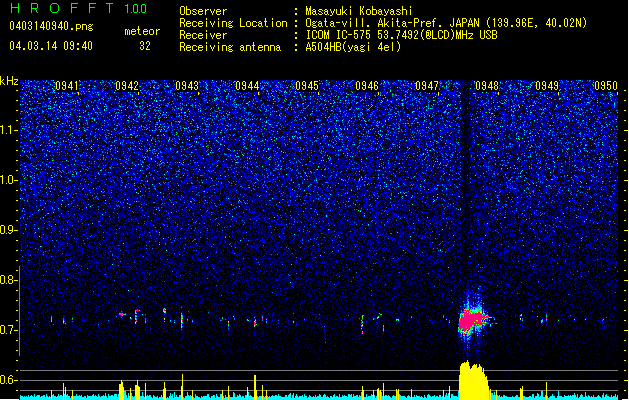Select the meteor count 32
Viewport: 629px width, 400px height.
click(x=145, y=46)
